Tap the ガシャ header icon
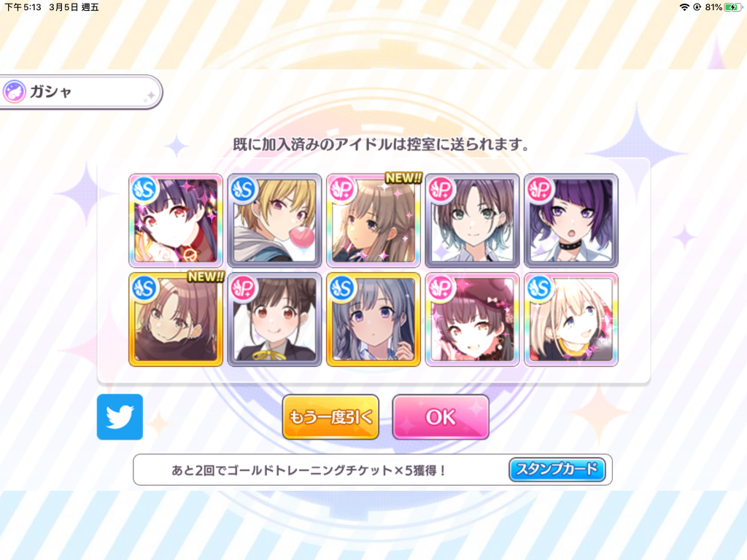This screenshot has height=560, width=747. tap(15, 91)
